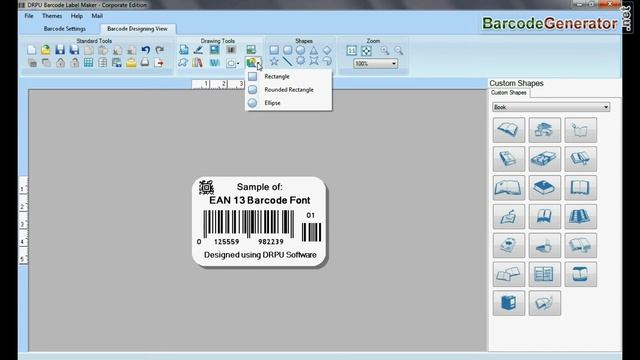Image resolution: width=640 pixels, height=360 pixels.
Task: Click the fit-to-window zoom icon
Action: click(x=366, y=51)
